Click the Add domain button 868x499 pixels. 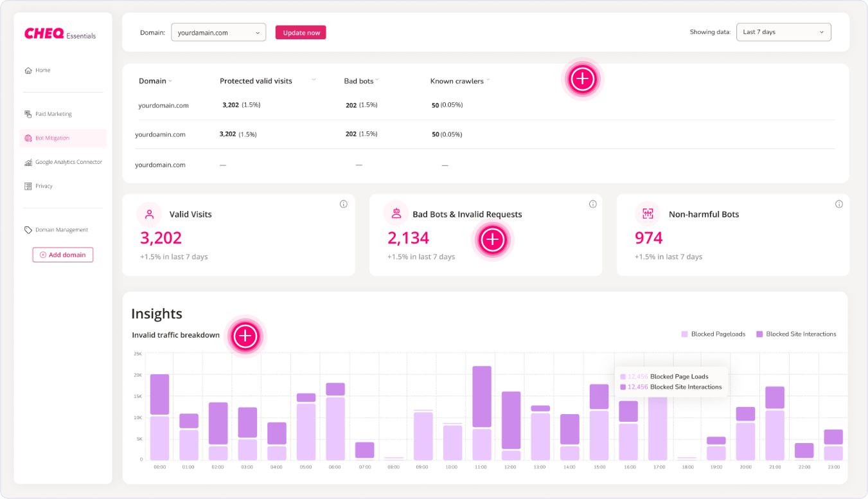pos(62,255)
